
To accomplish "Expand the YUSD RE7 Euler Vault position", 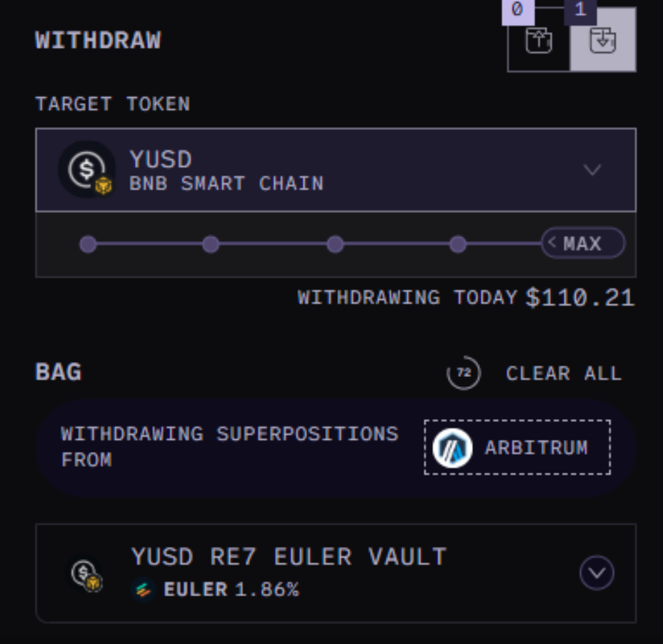I will (x=597, y=573).
